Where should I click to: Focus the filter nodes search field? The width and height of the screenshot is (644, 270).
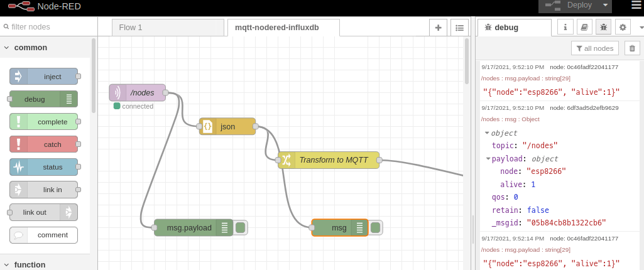[50, 27]
